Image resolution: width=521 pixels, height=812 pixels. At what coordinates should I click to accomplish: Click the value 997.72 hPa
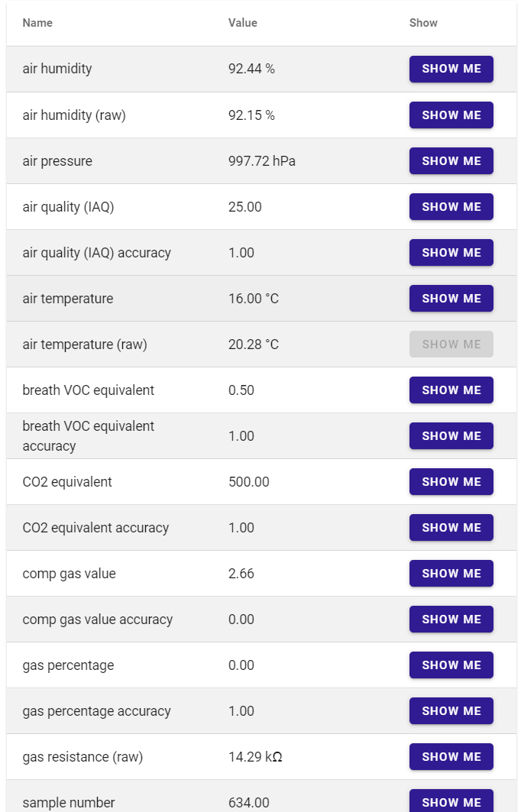click(x=262, y=161)
